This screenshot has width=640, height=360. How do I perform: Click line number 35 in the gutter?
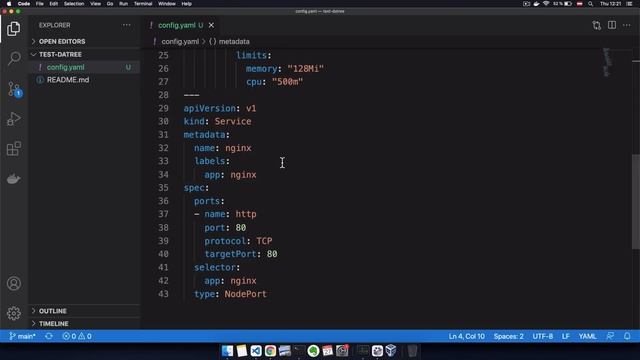163,188
